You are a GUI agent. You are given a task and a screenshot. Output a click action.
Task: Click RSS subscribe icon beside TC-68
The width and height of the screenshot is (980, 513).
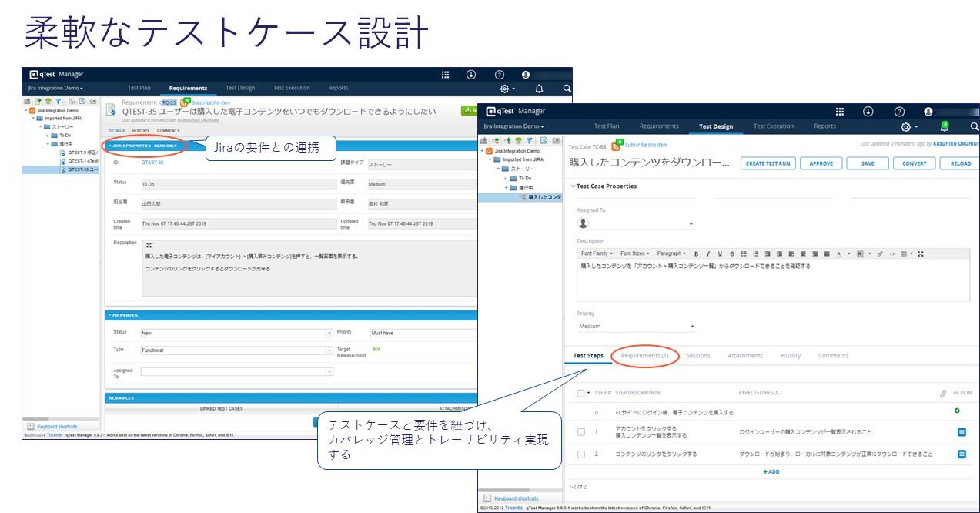click(617, 146)
